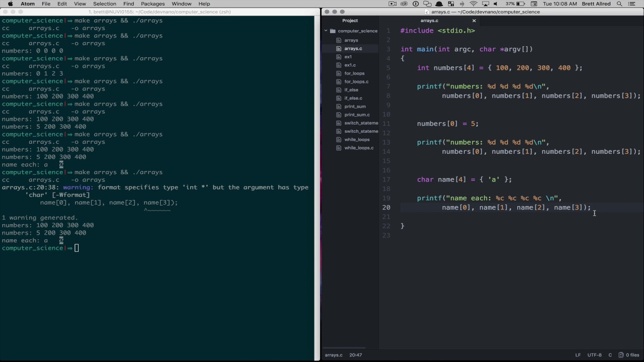The height and width of the screenshot is (362, 644).
Task: Open the Packages menu
Action: pyautogui.click(x=153, y=4)
